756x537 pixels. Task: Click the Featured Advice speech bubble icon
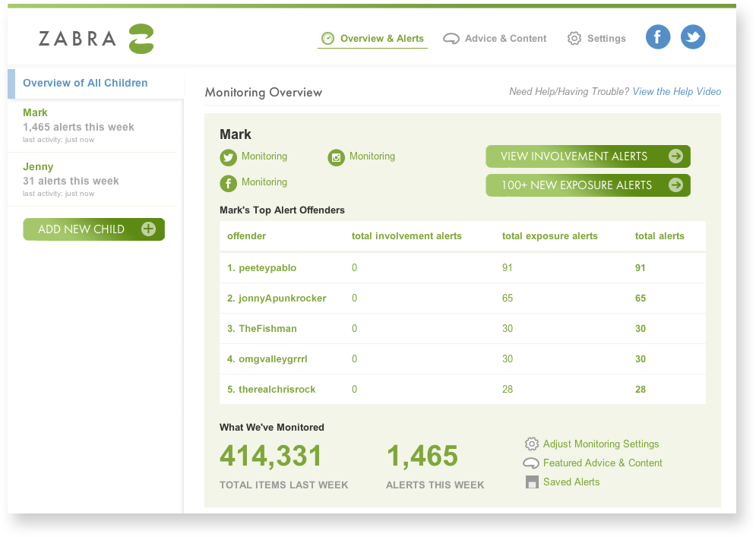[531, 463]
